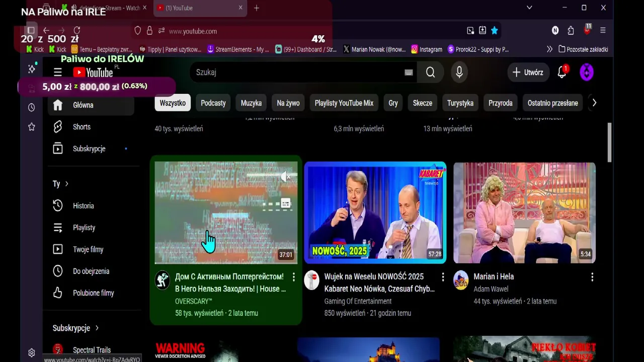This screenshot has height=362, width=644.
Task: Click the bookmark star in address bar
Action: pyautogui.click(x=495, y=31)
